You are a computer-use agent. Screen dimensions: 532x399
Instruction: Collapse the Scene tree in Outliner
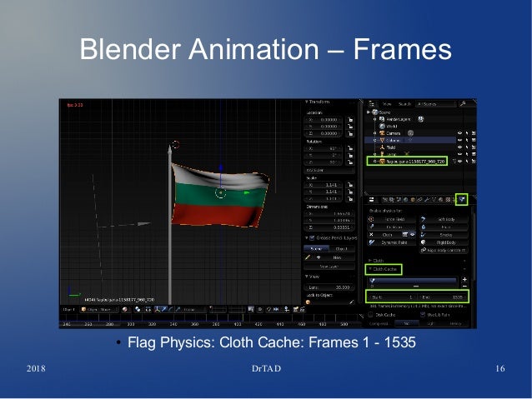pyautogui.click(x=368, y=112)
